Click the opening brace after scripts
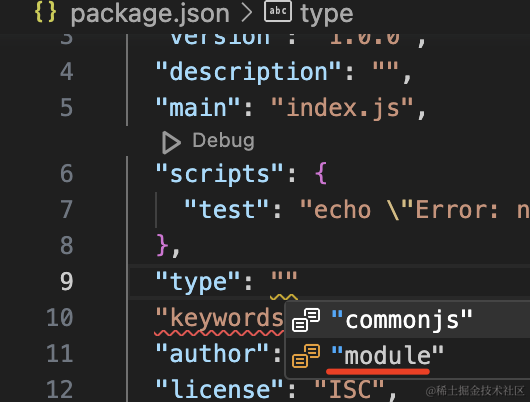 point(321,173)
